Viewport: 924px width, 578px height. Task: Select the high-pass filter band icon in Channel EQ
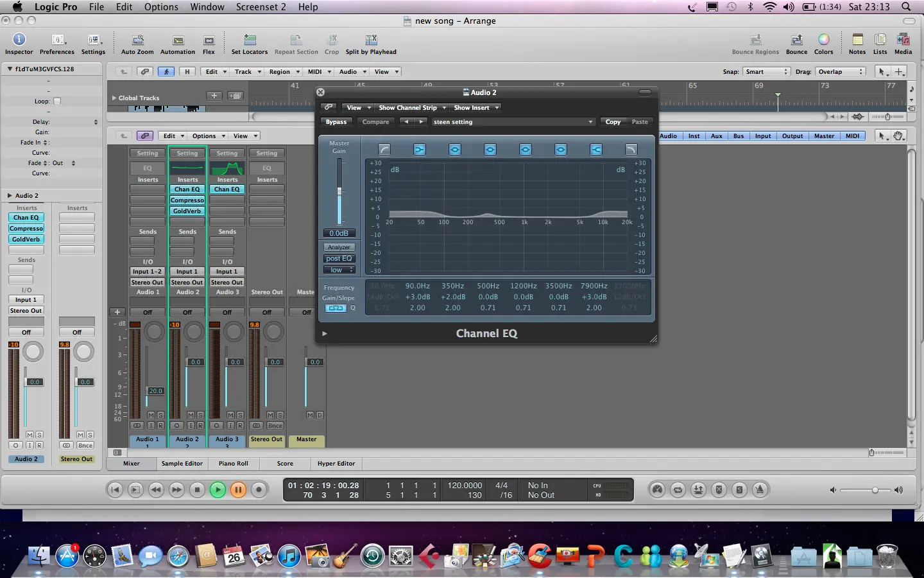click(x=384, y=150)
